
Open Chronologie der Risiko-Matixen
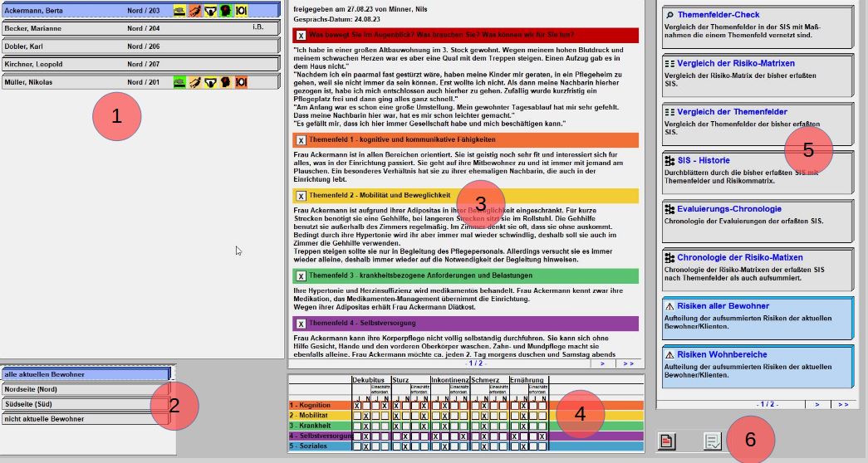coord(758,269)
